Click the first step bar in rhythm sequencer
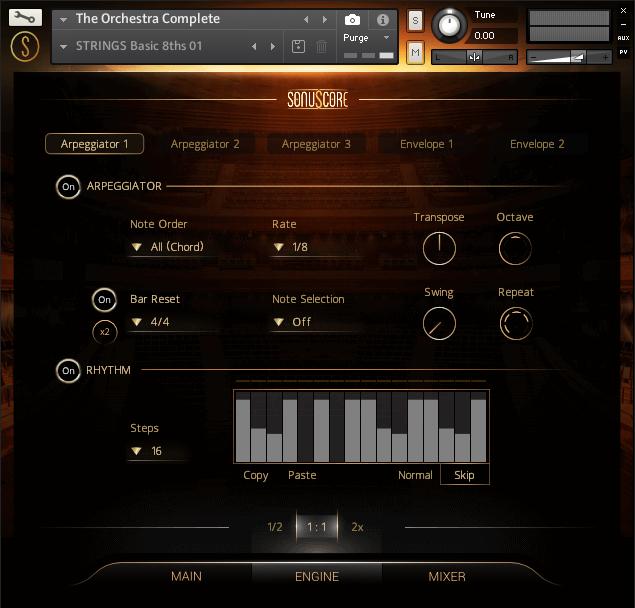 [243, 427]
